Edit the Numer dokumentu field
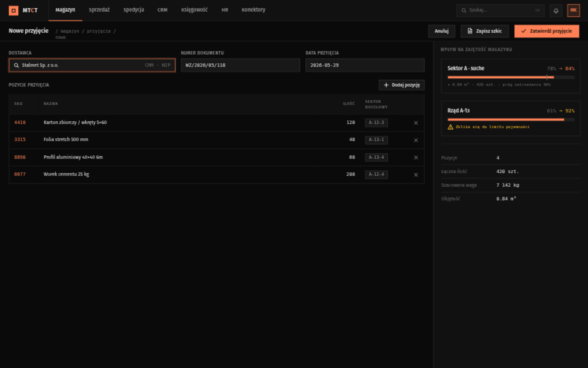 [x=240, y=65]
